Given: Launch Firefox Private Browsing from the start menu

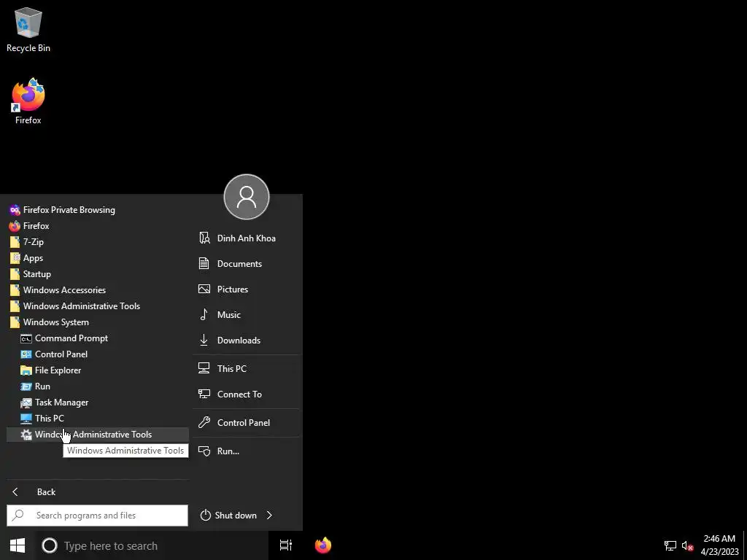Looking at the screenshot, I should [x=98, y=209].
